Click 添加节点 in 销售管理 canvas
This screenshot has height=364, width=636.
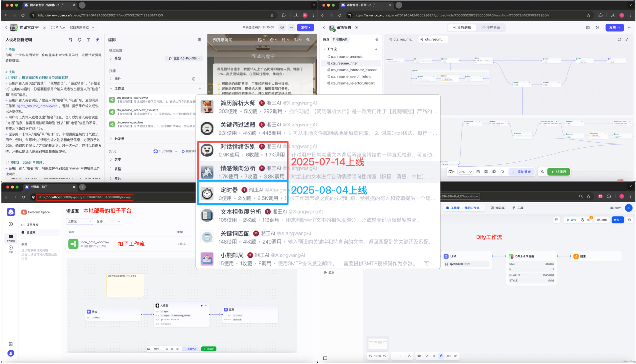point(521,172)
